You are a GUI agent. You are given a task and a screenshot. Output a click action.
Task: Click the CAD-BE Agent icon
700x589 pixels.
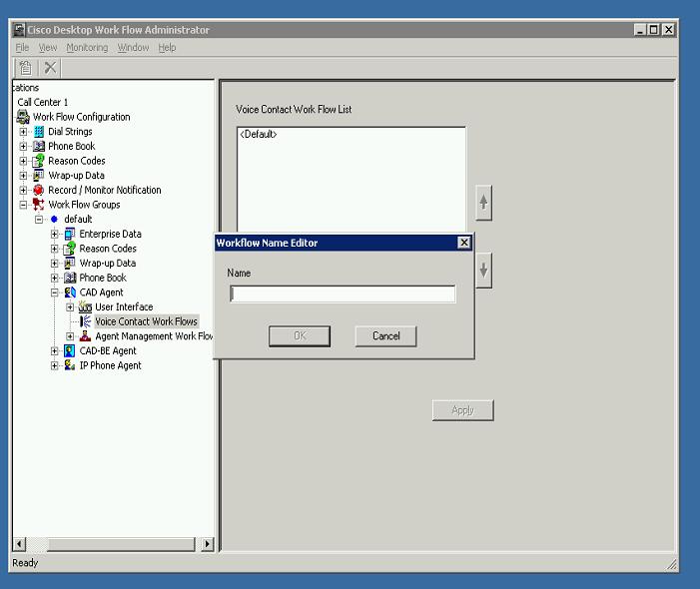[70, 351]
